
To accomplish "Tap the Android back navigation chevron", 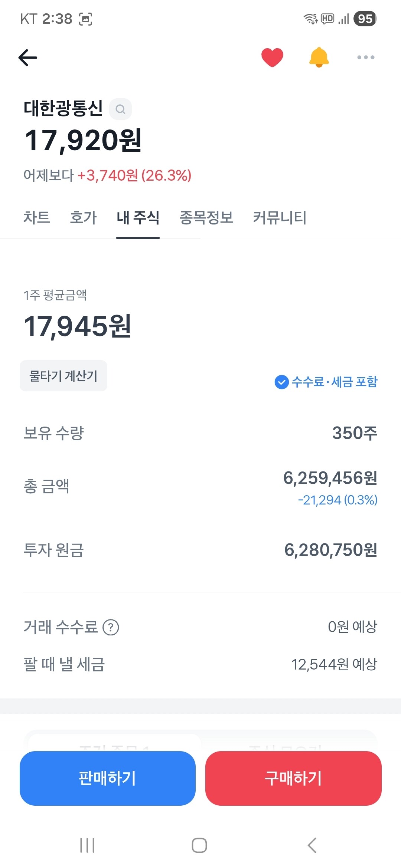I will 312,845.
